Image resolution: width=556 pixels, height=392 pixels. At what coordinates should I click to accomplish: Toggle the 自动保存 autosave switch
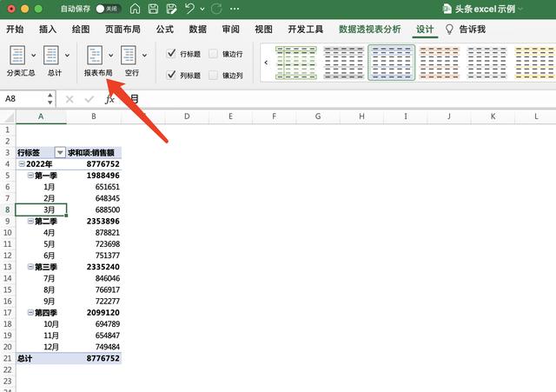pyautogui.click(x=109, y=9)
